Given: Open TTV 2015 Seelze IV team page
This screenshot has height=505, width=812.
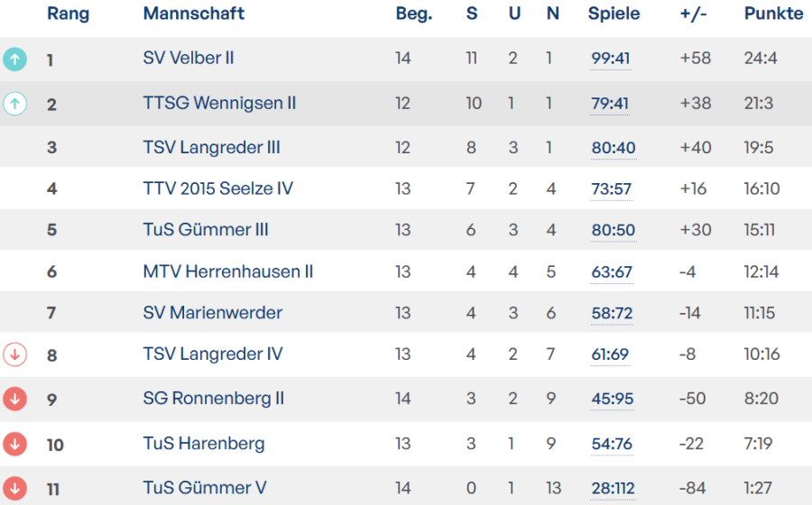Looking at the screenshot, I should point(217,188).
